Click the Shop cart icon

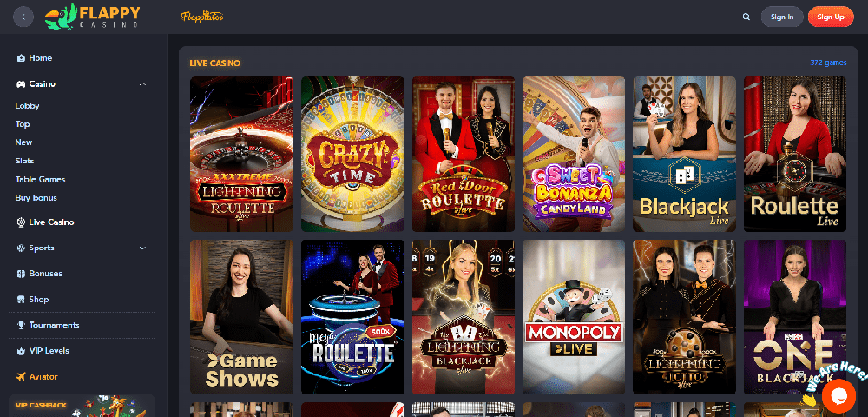(x=21, y=300)
